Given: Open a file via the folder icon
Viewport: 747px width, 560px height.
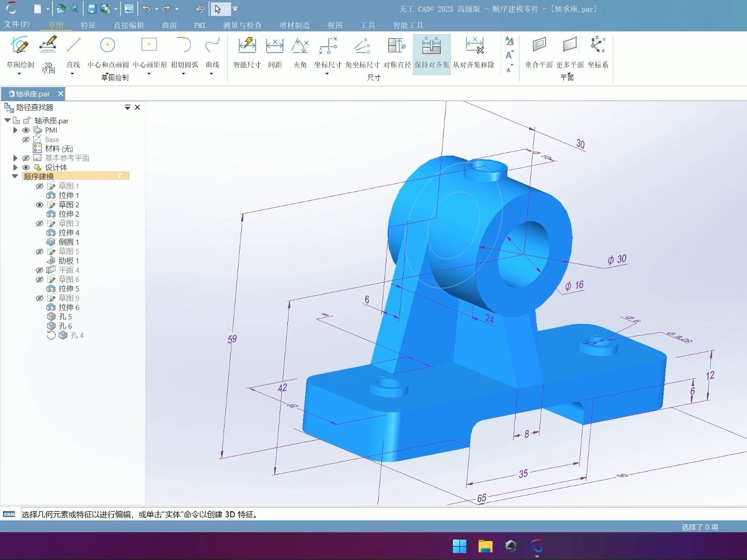Looking at the screenshot, I should click(61, 9).
